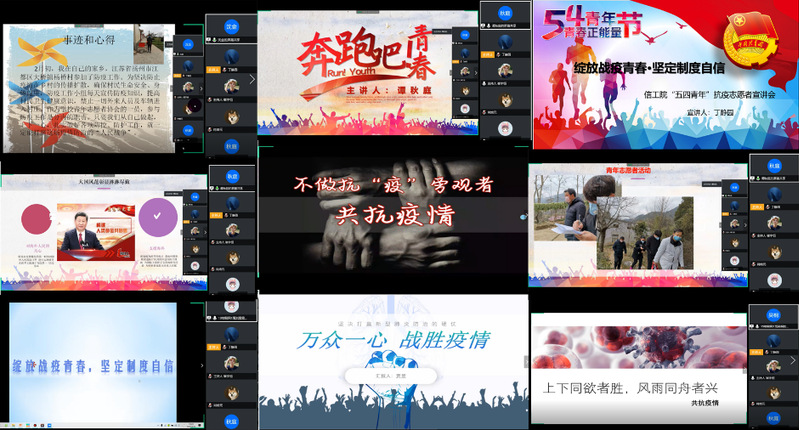Toggle the purple checkmark circle
Viewport: 799px width, 430px height.
(157, 217)
